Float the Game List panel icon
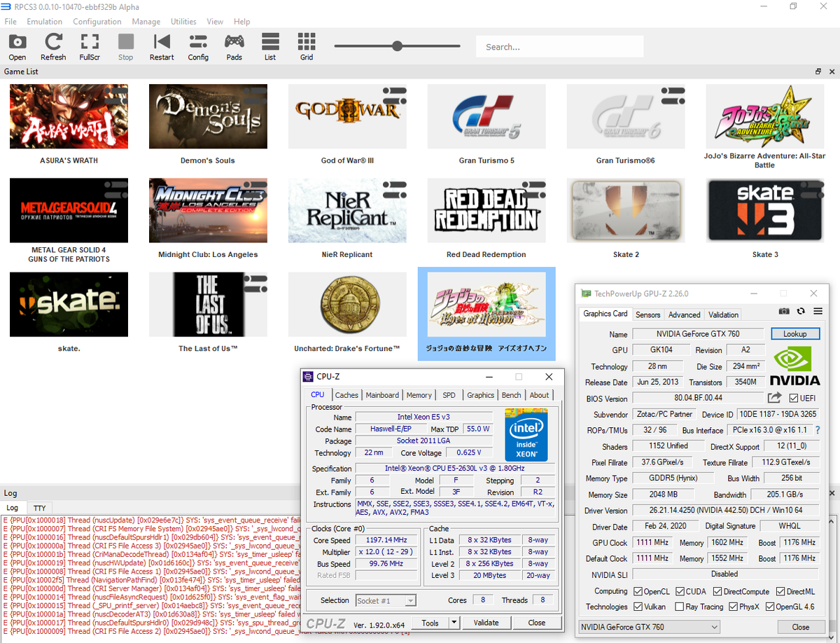Viewport: 840px width, 643px height. (818, 71)
